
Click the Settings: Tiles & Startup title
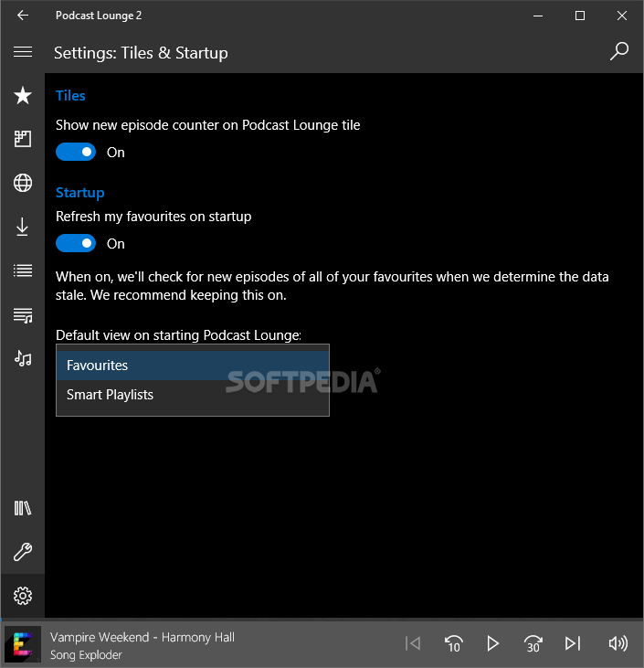[141, 53]
